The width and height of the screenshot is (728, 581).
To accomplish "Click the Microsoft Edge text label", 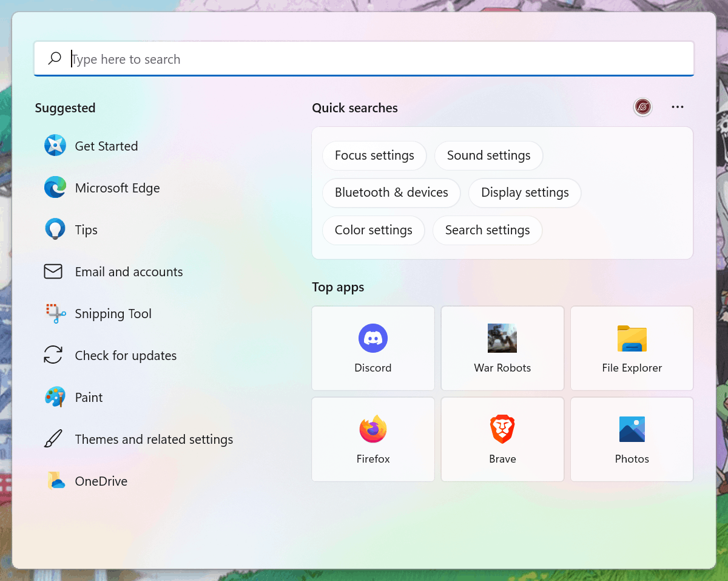I will click(x=117, y=188).
